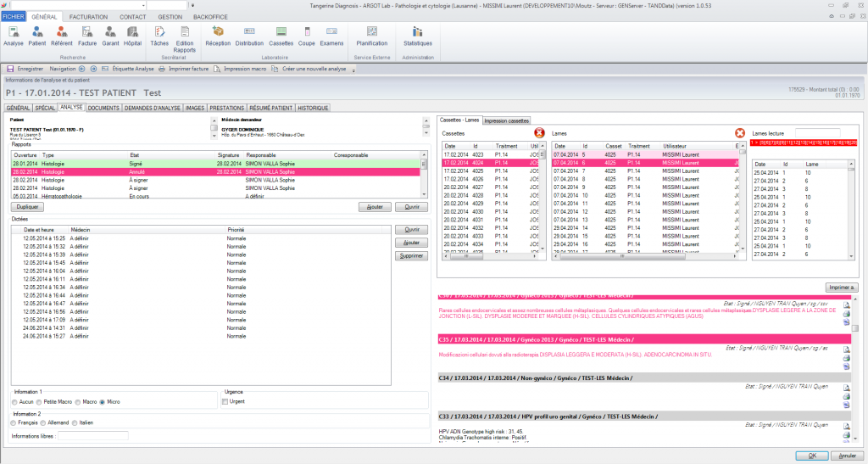The image size is (868, 464).
Task: Click Enregistrer save icon in the toolbar
Action: coord(10,68)
